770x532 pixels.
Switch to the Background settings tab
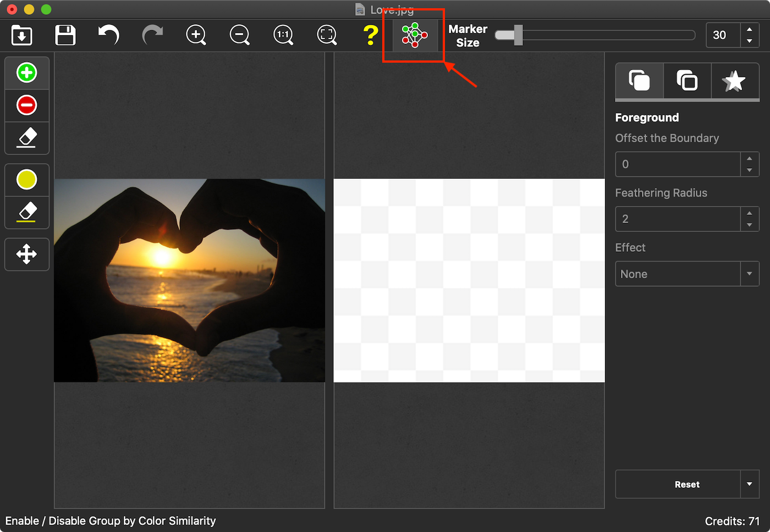(686, 81)
